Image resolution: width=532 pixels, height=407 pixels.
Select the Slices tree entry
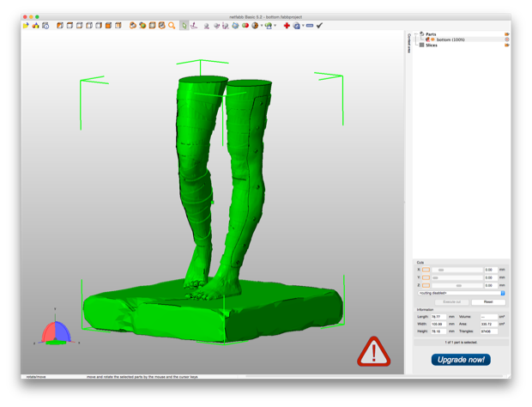point(432,46)
